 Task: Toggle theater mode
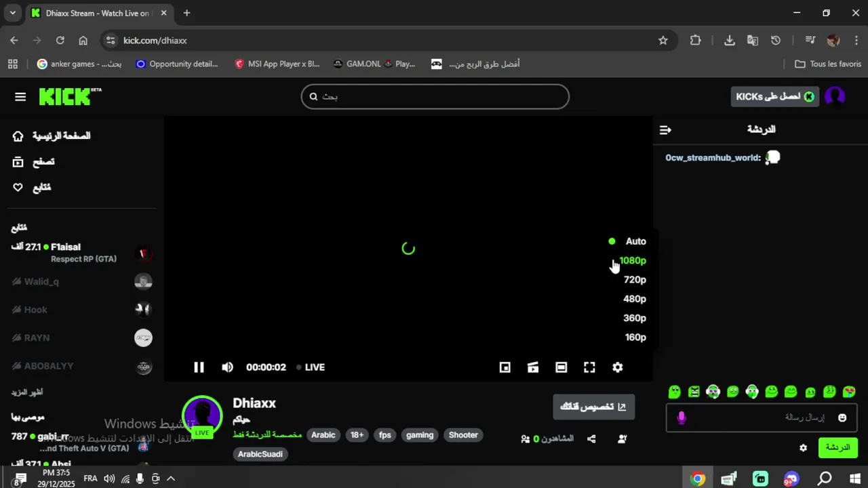click(561, 367)
